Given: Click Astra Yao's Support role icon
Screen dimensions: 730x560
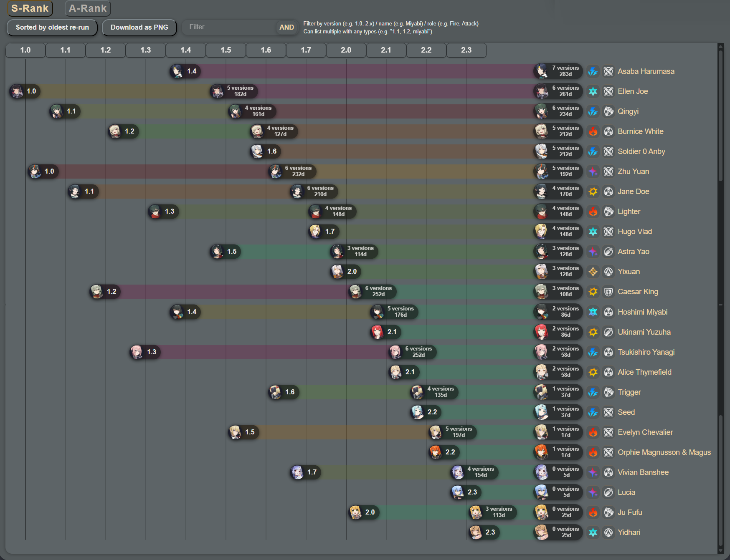Looking at the screenshot, I should click(x=609, y=252).
